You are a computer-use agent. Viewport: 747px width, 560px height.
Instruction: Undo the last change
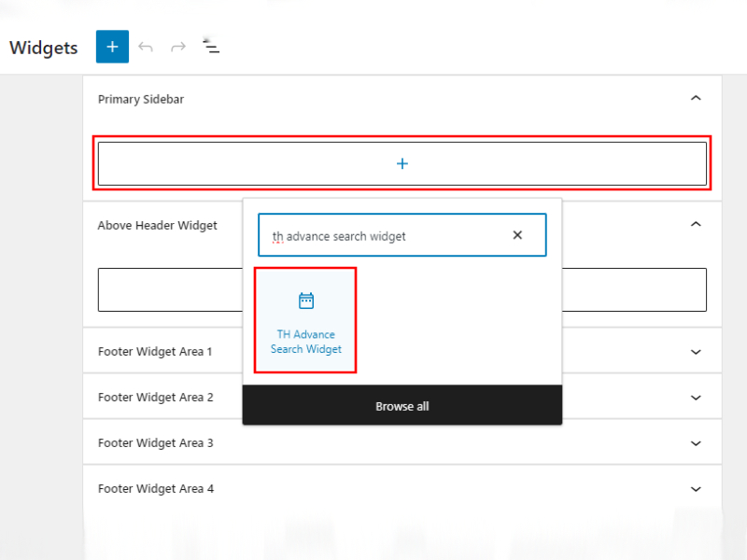pos(146,47)
